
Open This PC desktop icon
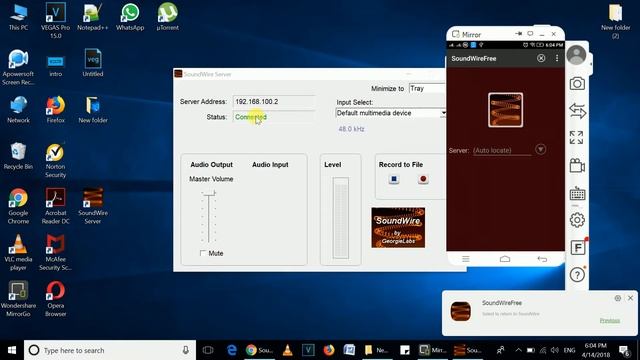[18, 18]
